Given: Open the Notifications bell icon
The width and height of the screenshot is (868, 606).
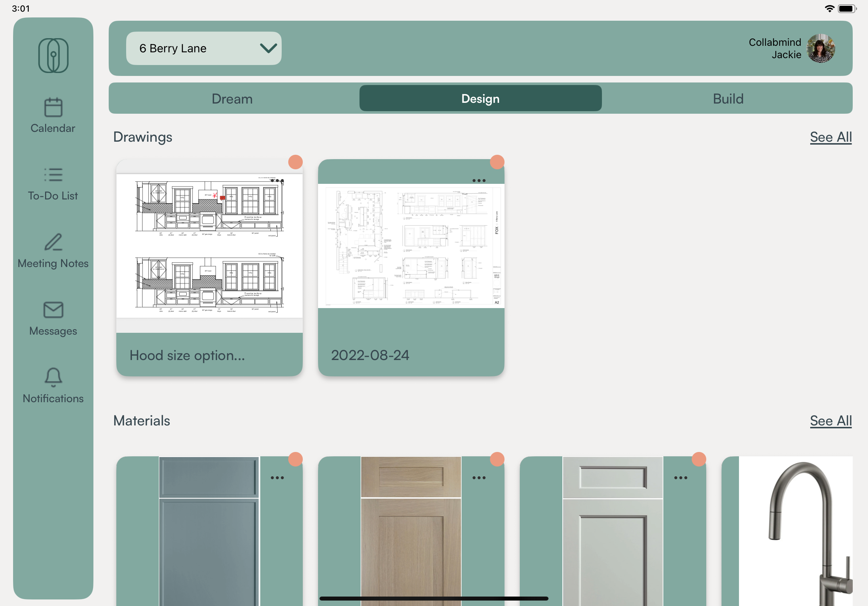Looking at the screenshot, I should pyautogui.click(x=53, y=377).
